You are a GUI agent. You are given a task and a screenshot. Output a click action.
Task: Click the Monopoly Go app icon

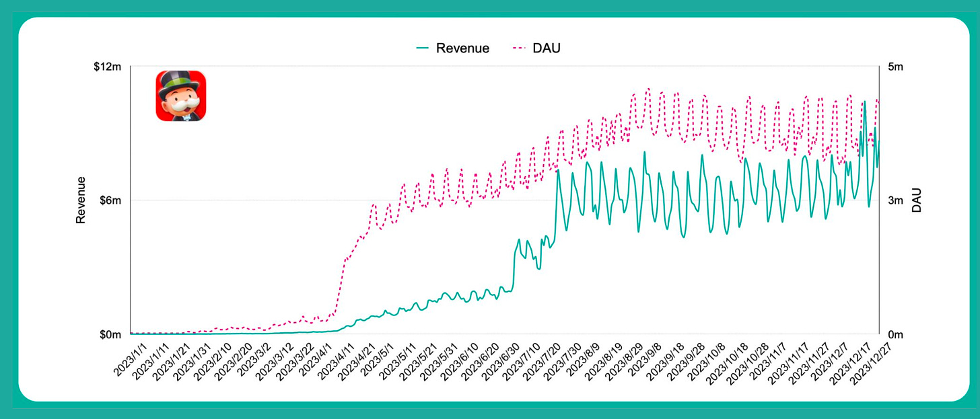[181, 96]
